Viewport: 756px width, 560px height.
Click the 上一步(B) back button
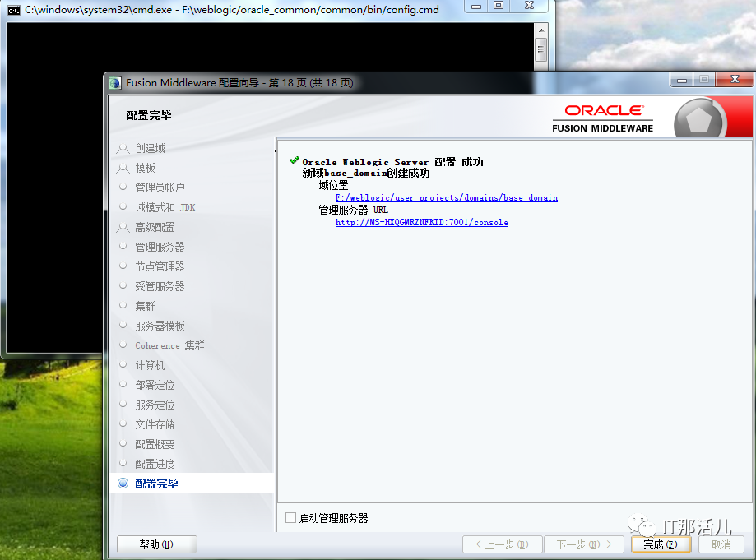[503, 544]
